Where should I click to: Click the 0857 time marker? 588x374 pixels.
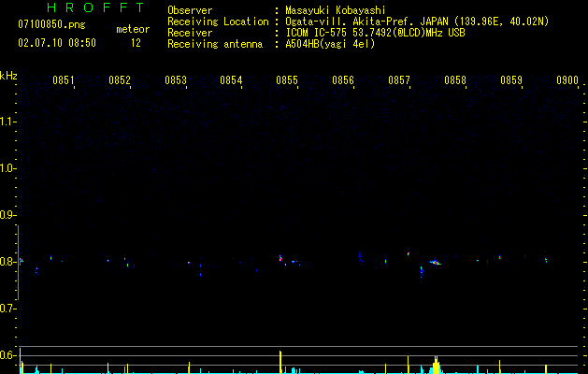click(399, 80)
